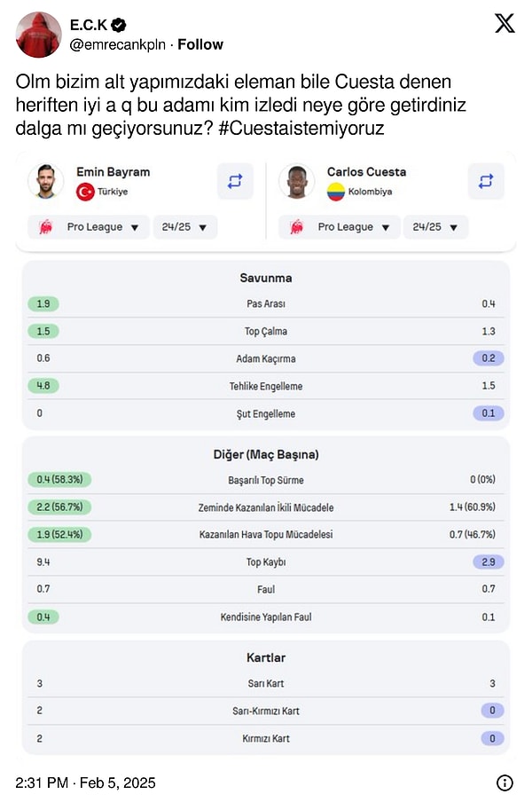The image size is (532, 810).
Task: Open 24/25 season dropdown for Carlos Cuesta
Action: (435, 227)
